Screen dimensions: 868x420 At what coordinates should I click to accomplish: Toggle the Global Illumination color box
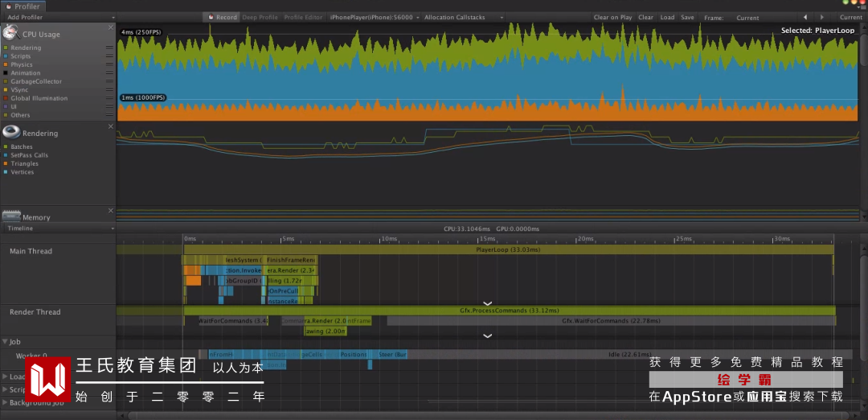(6, 98)
